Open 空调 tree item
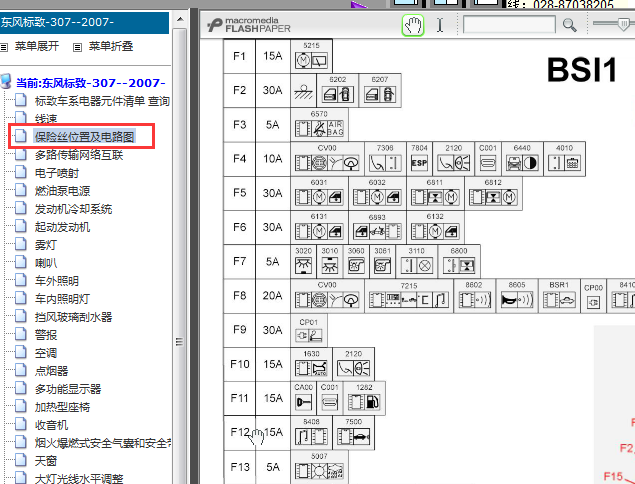Viewport: 635px width, 484px height. [46, 353]
